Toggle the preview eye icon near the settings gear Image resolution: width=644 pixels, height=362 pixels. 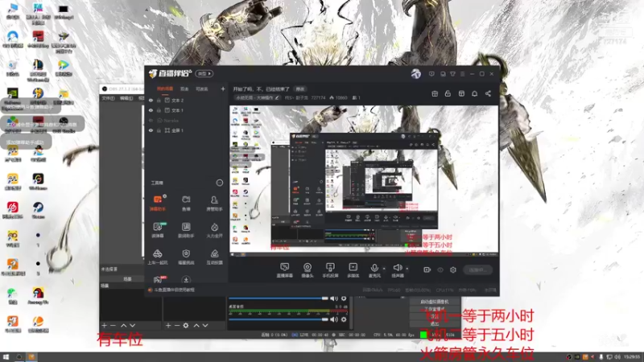coord(440,269)
